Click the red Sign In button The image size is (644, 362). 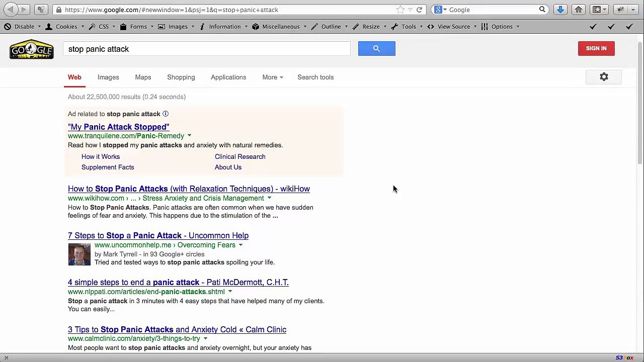(x=596, y=48)
